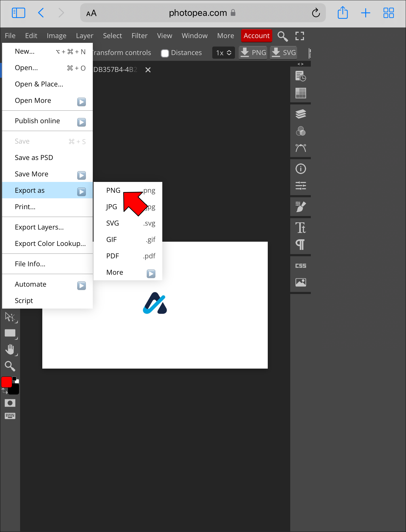Expand Export as submenu
The image size is (406, 532).
click(x=47, y=190)
